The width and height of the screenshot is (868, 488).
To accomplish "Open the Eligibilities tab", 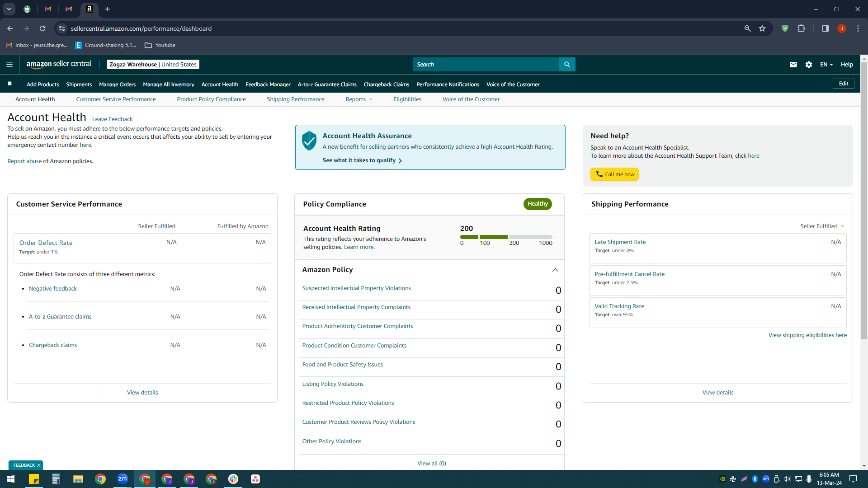I will 407,99.
